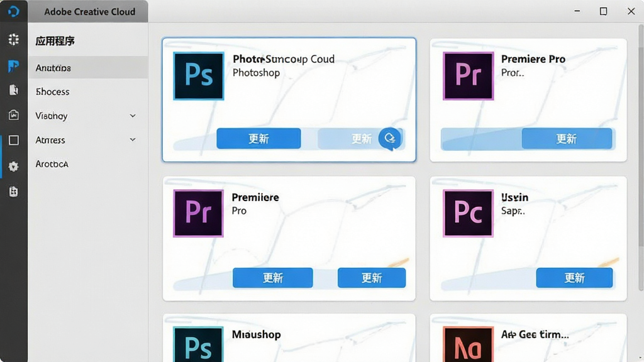Image resolution: width=644 pixels, height=362 pixels.
Task: Click the Pr icon in the Premiiere card
Action: point(198,214)
